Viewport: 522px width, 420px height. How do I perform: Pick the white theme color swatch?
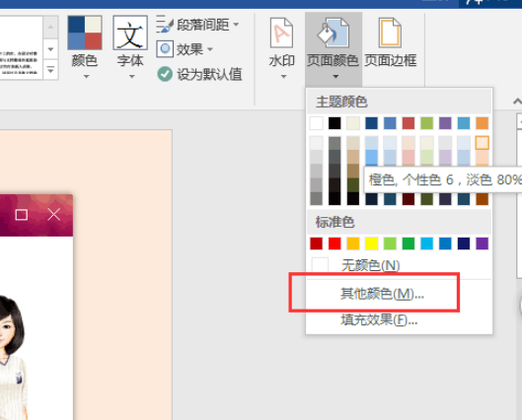(317, 123)
